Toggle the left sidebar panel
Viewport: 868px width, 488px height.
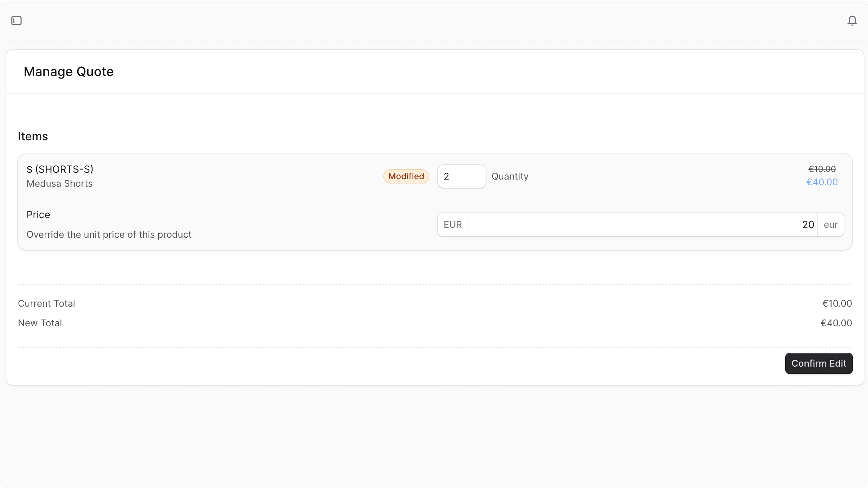tap(16, 20)
